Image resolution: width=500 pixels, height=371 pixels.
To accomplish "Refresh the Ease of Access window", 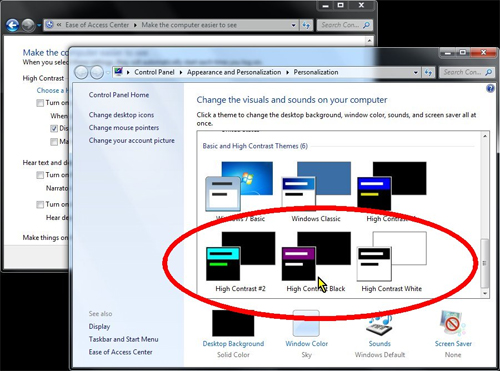I will (x=306, y=25).
